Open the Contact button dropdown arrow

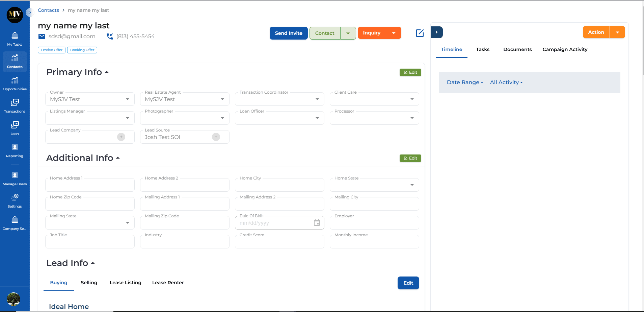click(x=348, y=33)
